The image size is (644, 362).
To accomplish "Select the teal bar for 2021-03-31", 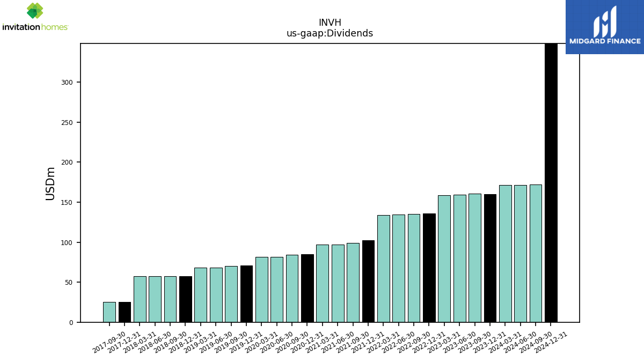I will 323,284.
